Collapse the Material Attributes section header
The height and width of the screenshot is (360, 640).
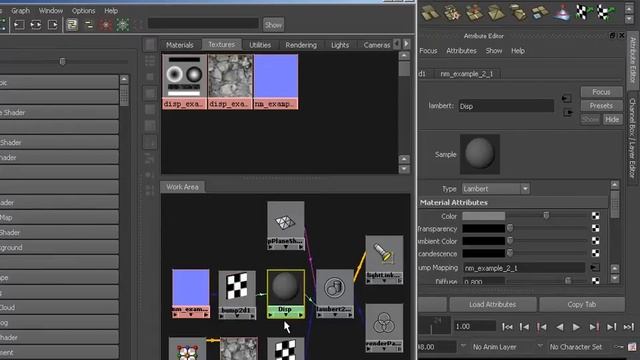pos(513,202)
